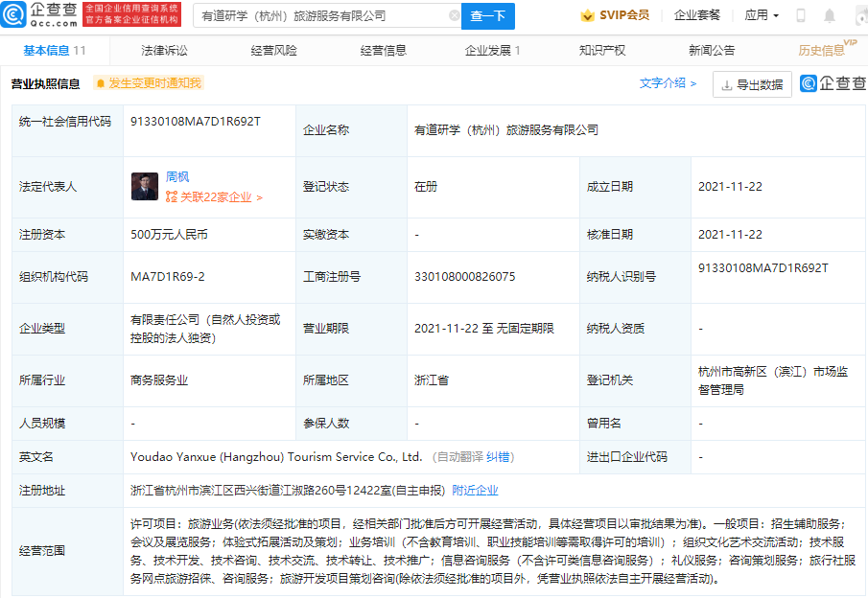Screen dimensions: 868x598
Task: Click the 查一下 search button
Action: (487, 16)
